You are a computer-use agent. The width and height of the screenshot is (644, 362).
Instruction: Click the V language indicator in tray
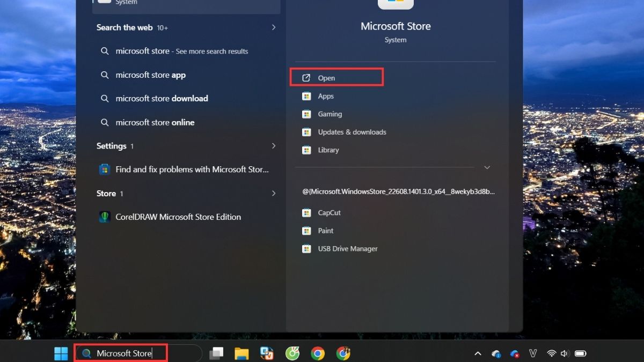[533, 354]
